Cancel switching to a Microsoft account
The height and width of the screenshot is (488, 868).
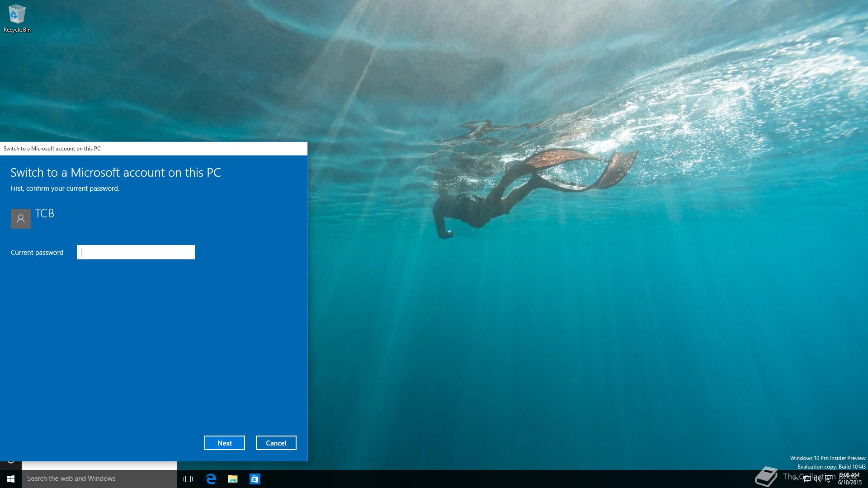276,443
